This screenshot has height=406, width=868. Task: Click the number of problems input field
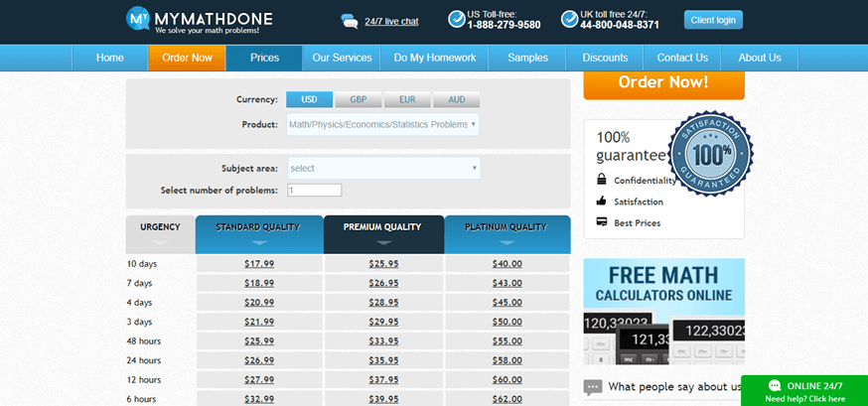pyautogui.click(x=315, y=191)
